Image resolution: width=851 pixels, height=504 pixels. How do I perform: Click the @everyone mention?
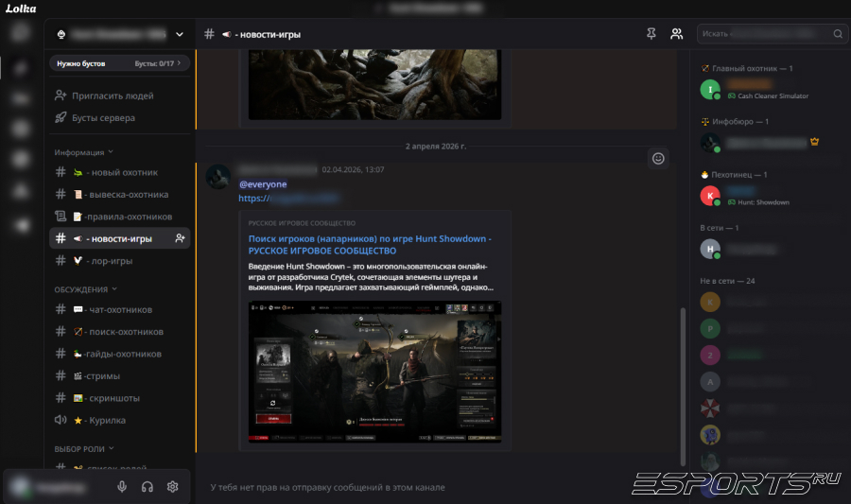pos(263,184)
